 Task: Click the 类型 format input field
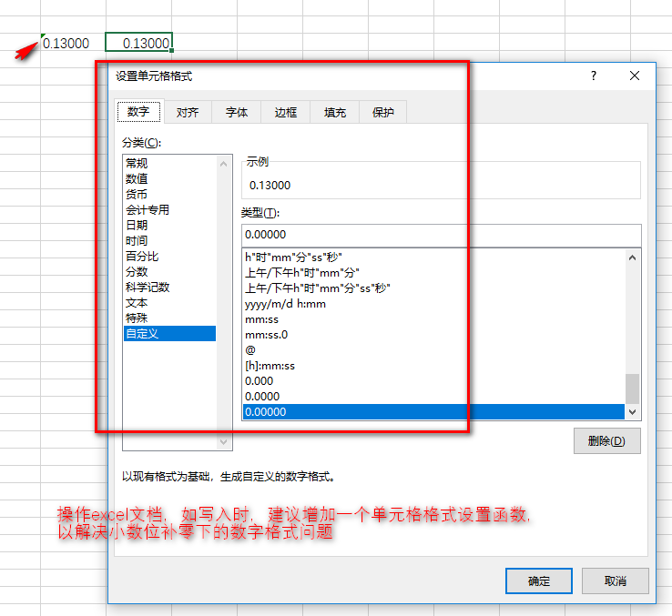tap(441, 235)
